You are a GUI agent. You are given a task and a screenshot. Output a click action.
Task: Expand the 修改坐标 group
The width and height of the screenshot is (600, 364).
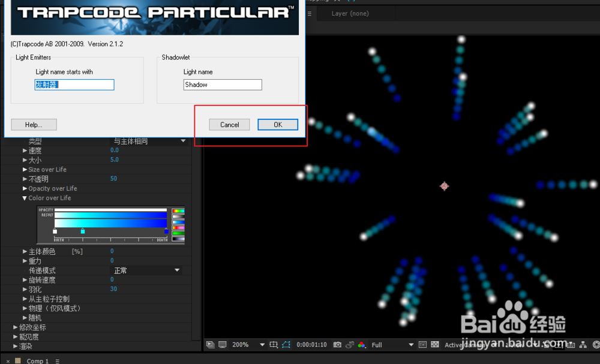coord(16,327)
